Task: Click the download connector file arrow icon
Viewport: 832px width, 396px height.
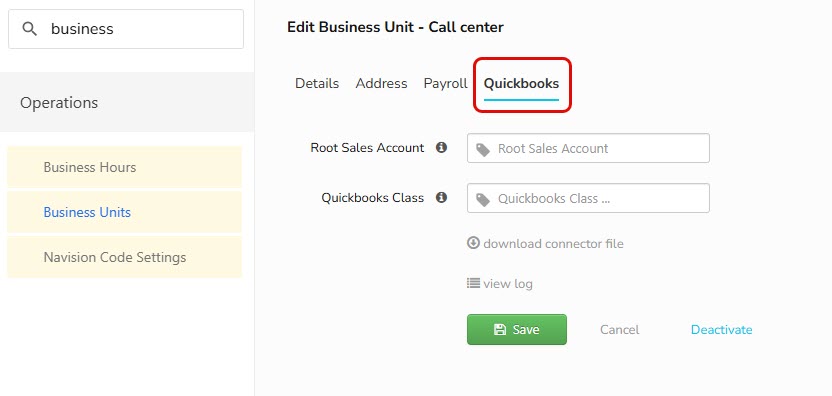Action: pos(473,243)
